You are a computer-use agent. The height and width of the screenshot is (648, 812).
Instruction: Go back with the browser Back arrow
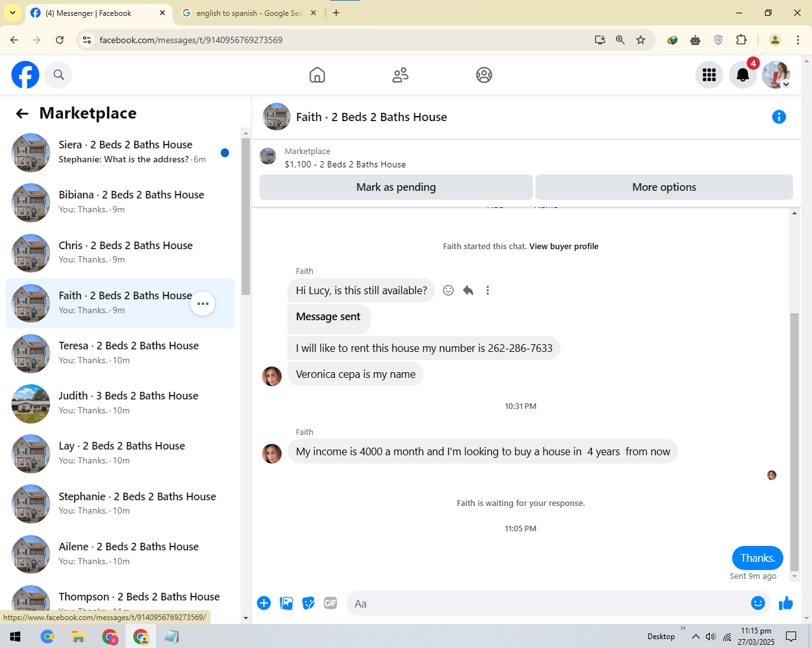pyautogui.click(x=14, y=40)
